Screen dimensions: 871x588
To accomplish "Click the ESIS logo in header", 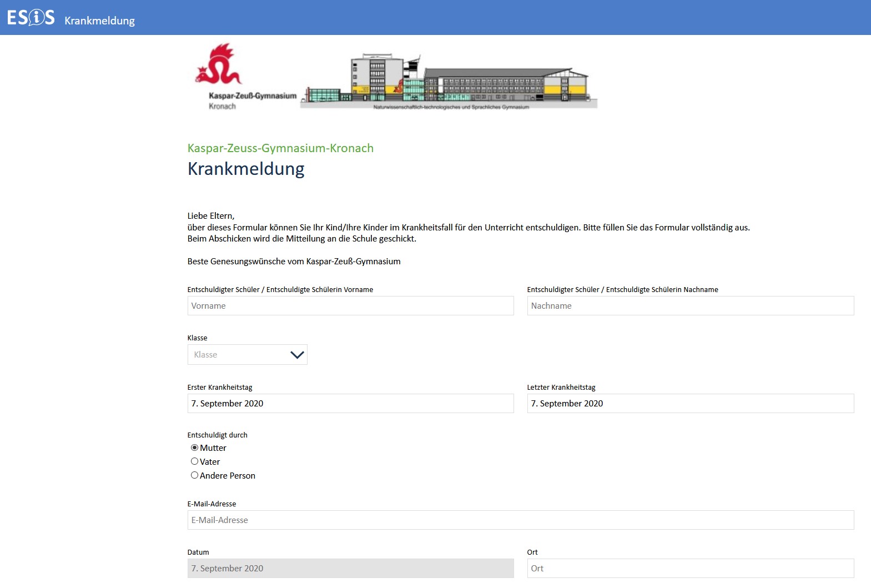I will point(31,18).
